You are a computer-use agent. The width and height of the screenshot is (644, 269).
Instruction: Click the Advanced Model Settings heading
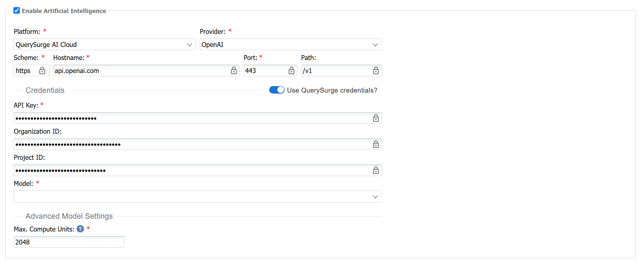pyautogui.click(x=69, y=216)
